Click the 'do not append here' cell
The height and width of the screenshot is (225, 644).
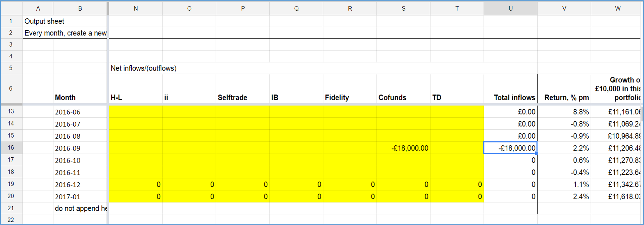click(x=80, y=208)
